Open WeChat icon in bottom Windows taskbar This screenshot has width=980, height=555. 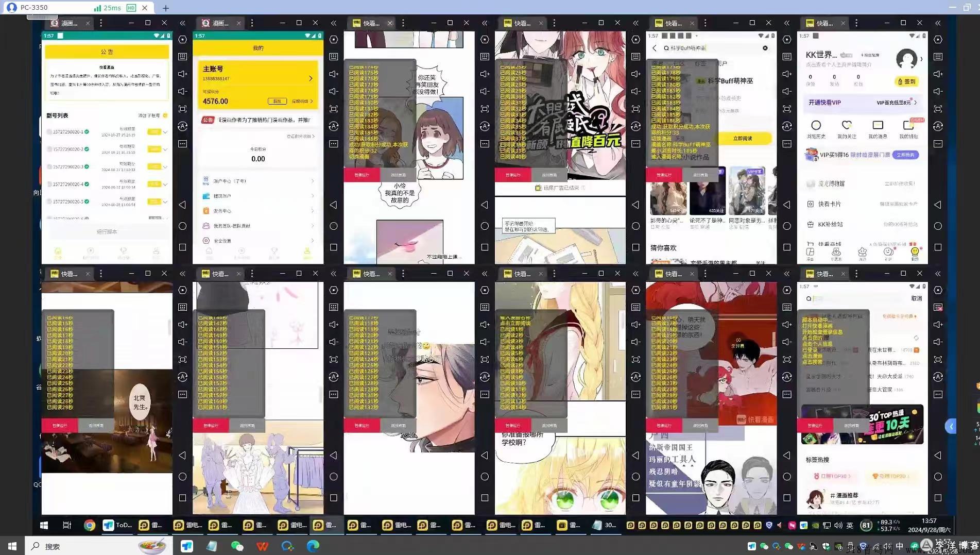click(x=237, y=546)
